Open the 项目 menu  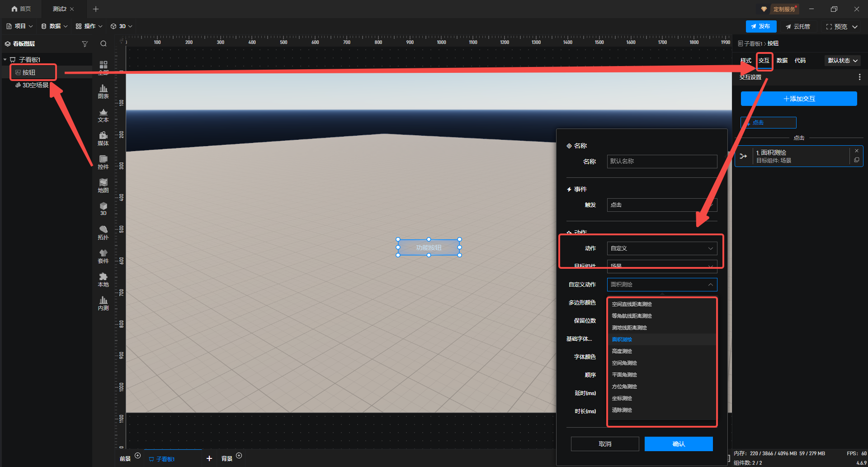click(19, 26)
